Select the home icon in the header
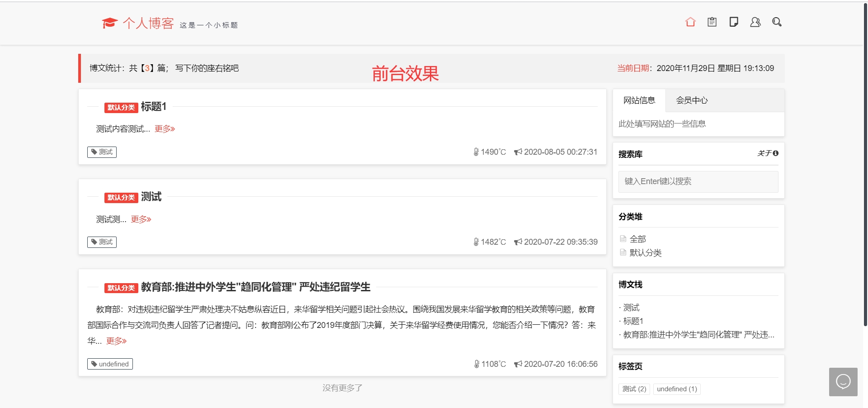This screenshot has width=868, height=408. tap(690, 22)
